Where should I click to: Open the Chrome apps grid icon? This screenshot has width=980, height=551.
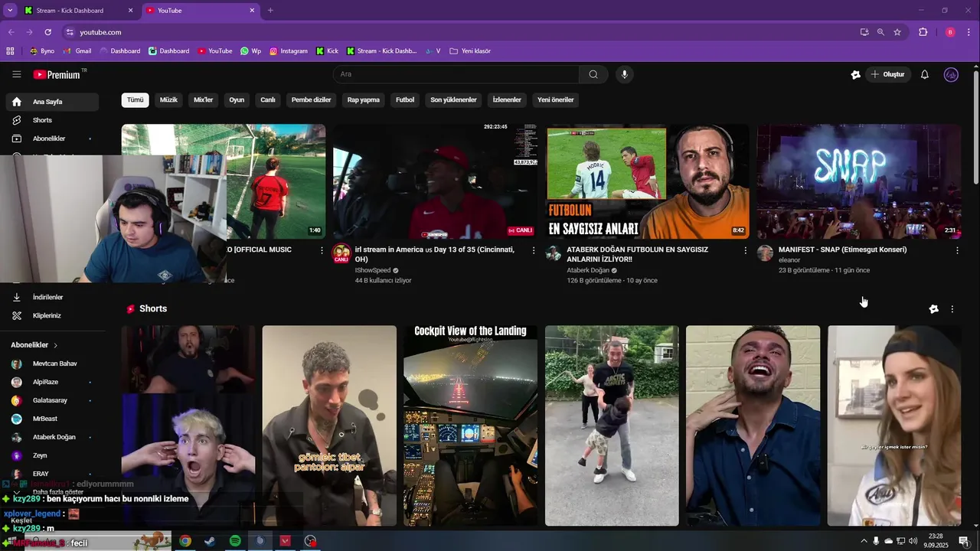[10, 51]
